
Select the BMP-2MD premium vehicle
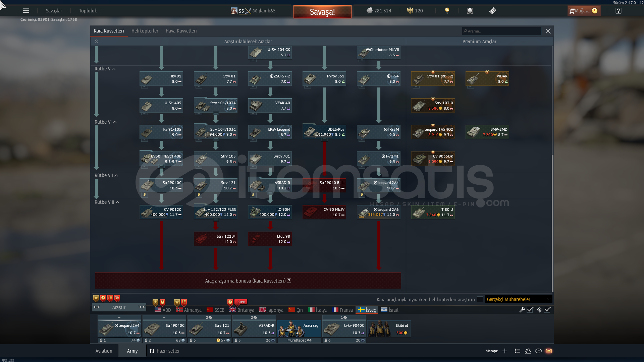tap(487, 132)
